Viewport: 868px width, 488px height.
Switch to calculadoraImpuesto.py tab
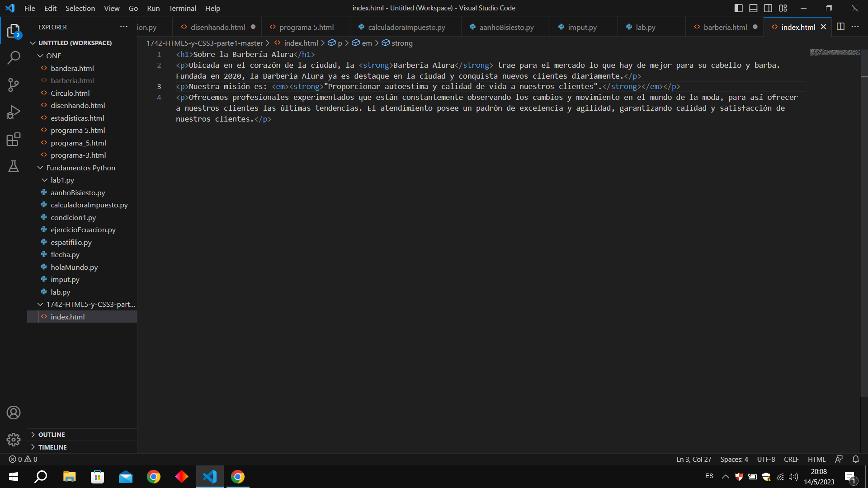tap(406, 27)
